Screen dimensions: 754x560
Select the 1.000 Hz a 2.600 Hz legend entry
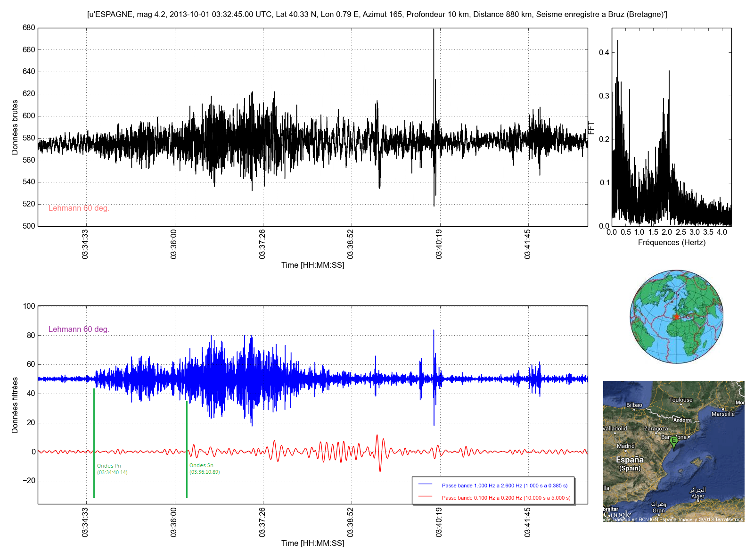504,486
